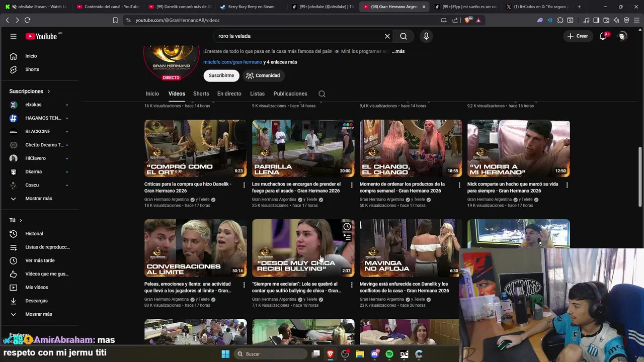Open the Windows Start menu
The height and width of the screenshot is (362, 644).
225,354
